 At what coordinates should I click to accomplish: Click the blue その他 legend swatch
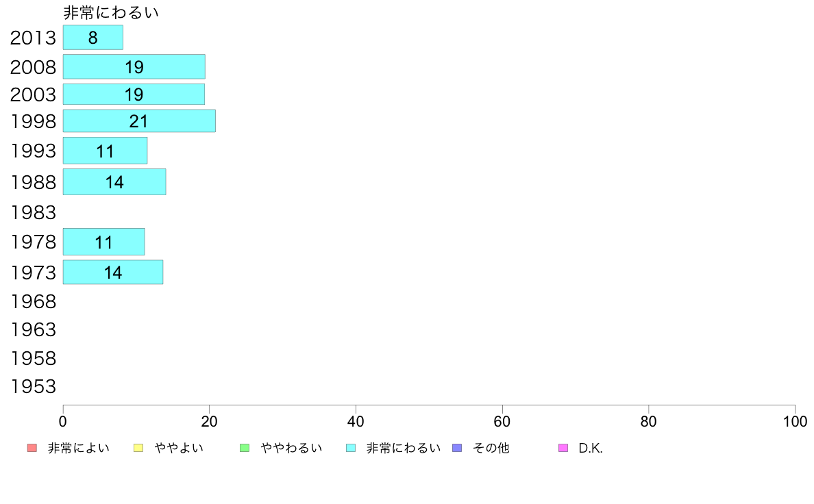pyautogui.click(x=457, y=448)
